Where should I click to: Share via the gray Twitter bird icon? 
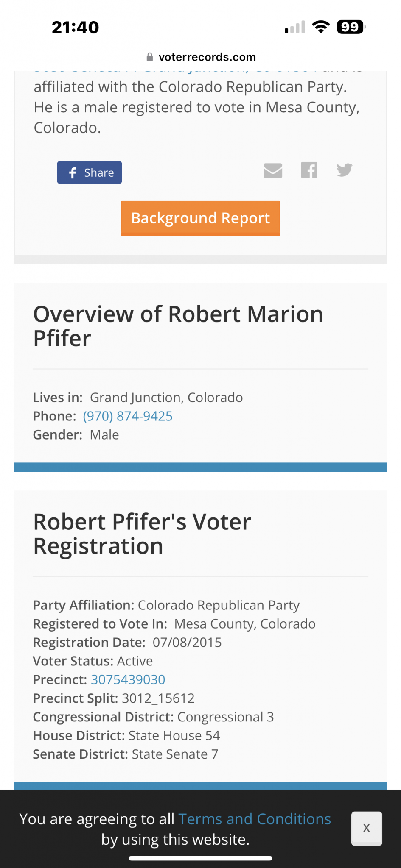pyautogui.click(x=345, y=170)
